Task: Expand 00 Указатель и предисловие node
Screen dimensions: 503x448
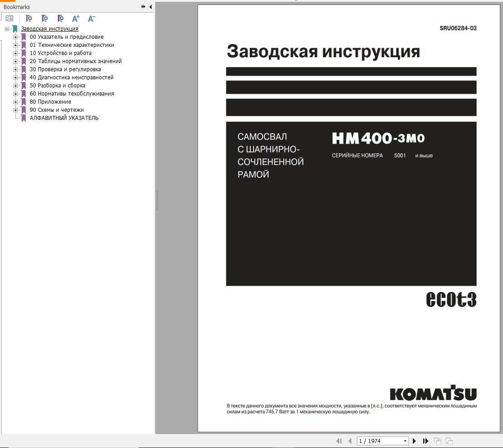Action: 15,37
